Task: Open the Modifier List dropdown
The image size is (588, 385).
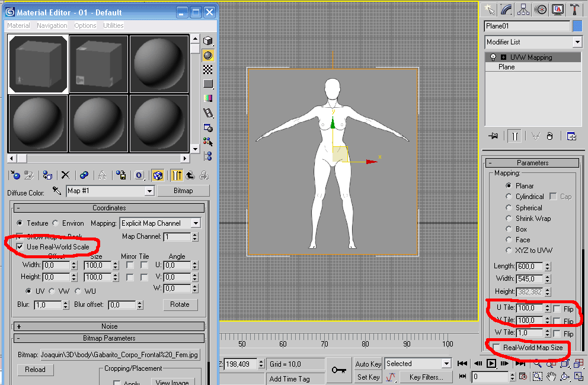Action: [577, 42]
